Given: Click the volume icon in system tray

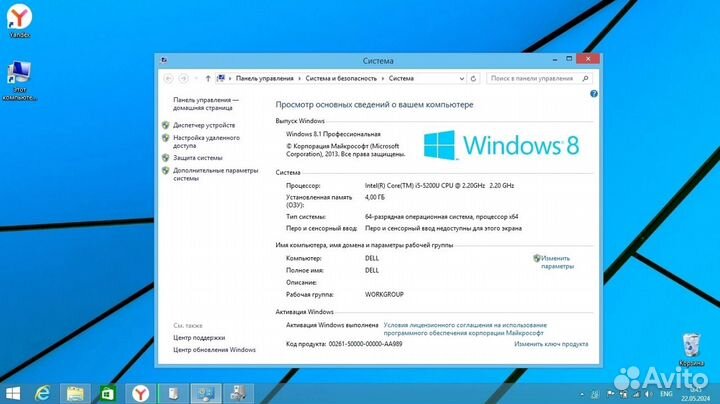Looking at the screenshot, I should (648, 394).
